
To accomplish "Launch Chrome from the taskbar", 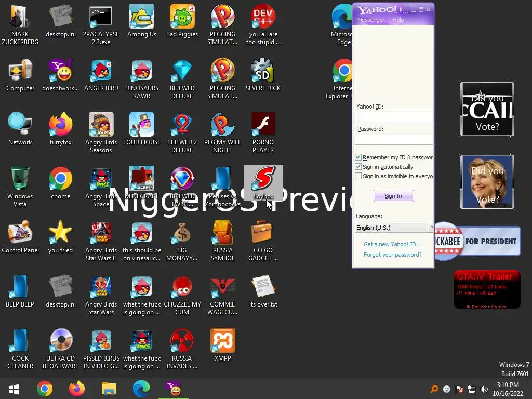I will pyautogui.click(x=45, y=389).
